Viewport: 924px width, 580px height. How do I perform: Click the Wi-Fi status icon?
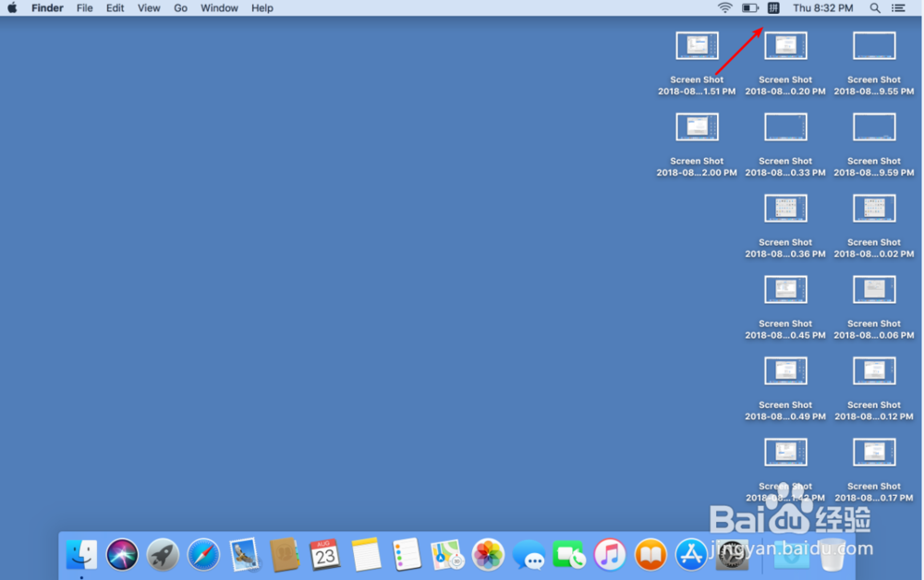point(724,7)
